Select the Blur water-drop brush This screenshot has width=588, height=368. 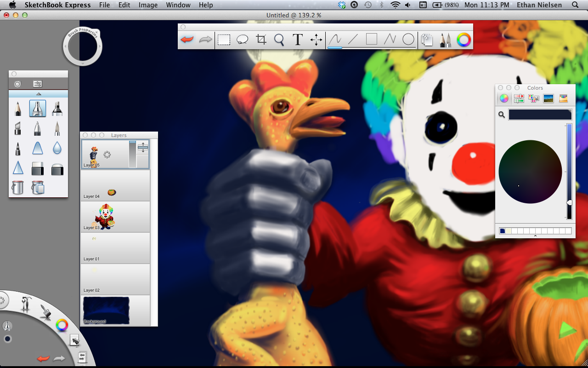(57, 148)
